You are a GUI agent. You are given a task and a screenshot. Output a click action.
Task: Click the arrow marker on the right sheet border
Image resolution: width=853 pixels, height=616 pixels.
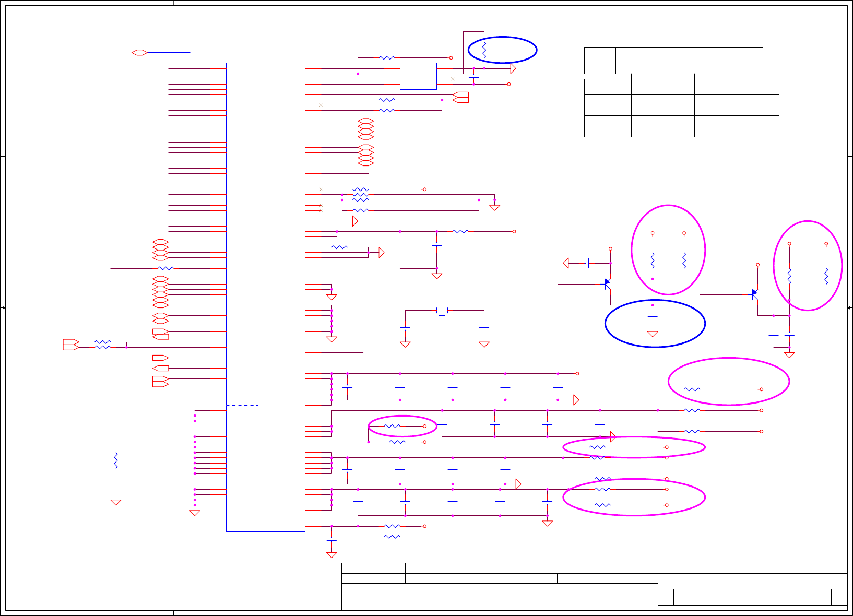850,308
